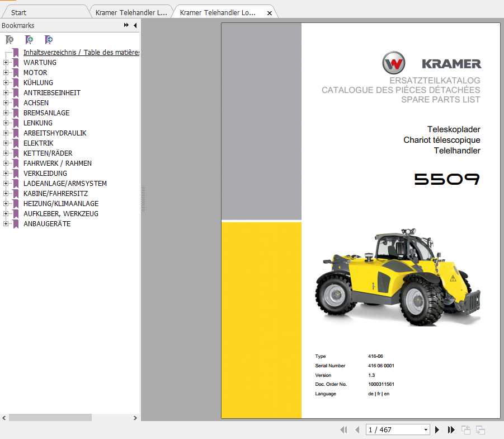Go to the previous page
504x439 pixels.
tap(357, 429)
